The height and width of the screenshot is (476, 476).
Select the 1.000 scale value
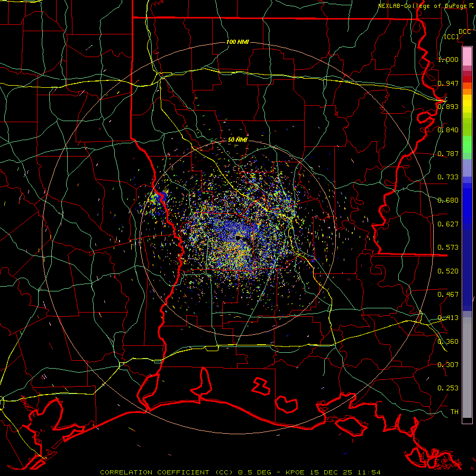[448, 59]
